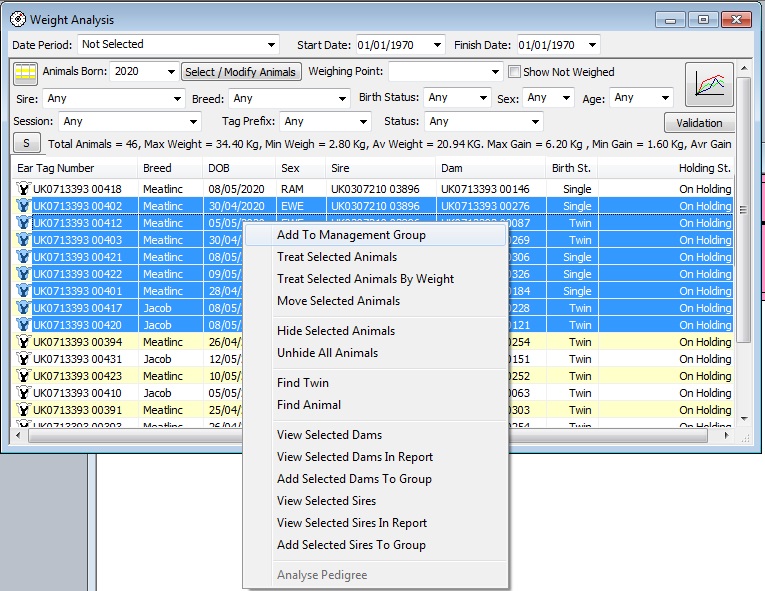Sort by Ear Tag Number column header

[x=74, y=168]
